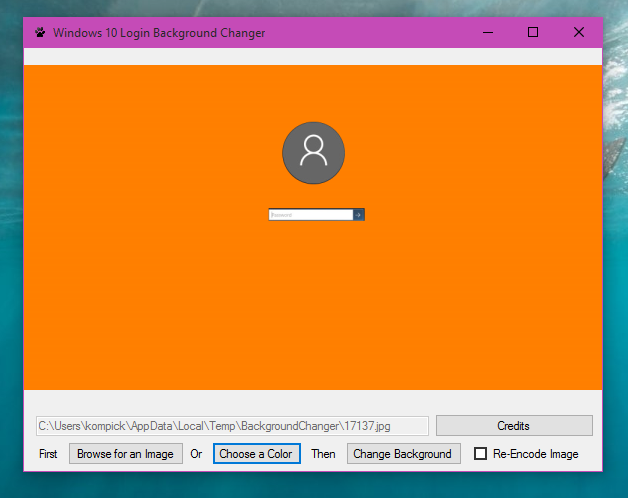Click the orange login preview area
The image size is (628, 498).
pos(313,228)
